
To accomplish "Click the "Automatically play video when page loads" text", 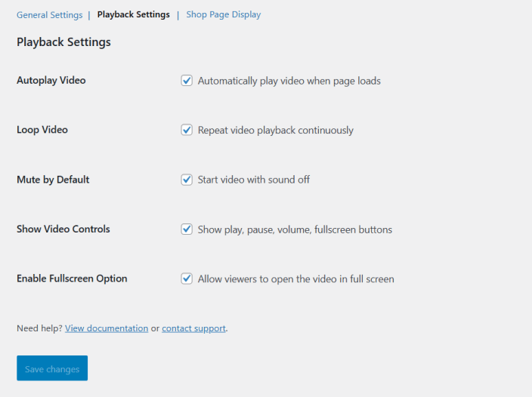I will pos(289,81).
